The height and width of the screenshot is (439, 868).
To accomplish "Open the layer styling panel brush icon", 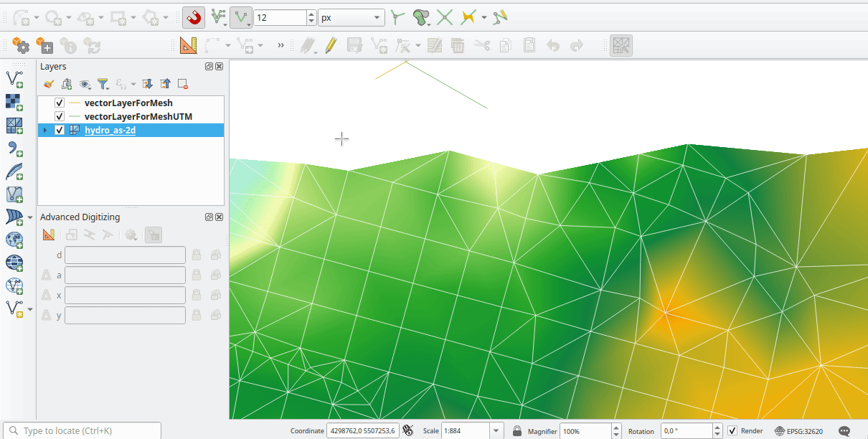I will click(49, 84).
